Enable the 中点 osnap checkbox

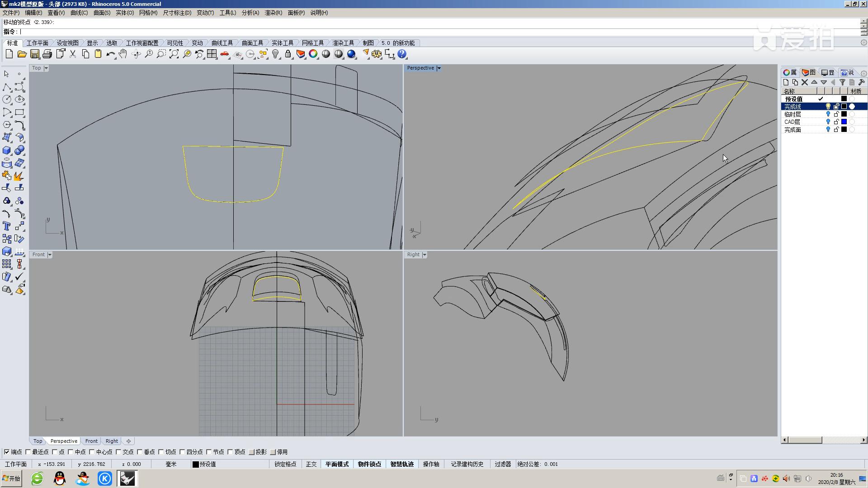point(71,452)
